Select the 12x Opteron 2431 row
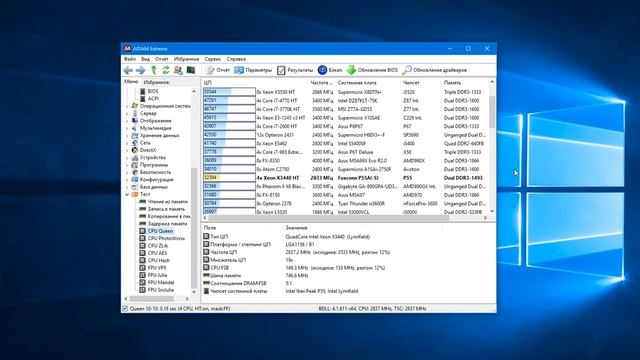This screenshot has width=640, height=360. coord(345,135)
